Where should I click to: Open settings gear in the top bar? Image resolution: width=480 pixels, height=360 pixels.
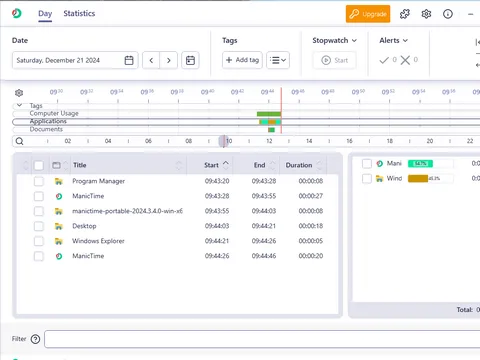pos(426,14)
